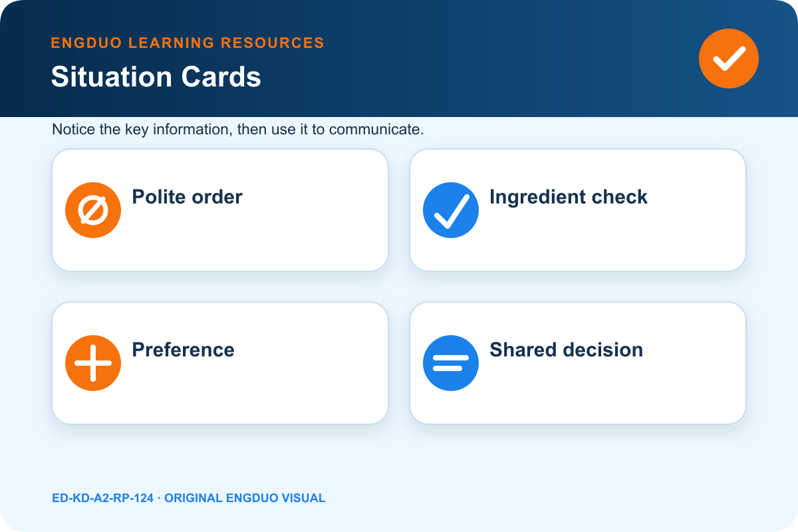
Task: Click the orange checkmark badge in header
Action: click(729, 59)
